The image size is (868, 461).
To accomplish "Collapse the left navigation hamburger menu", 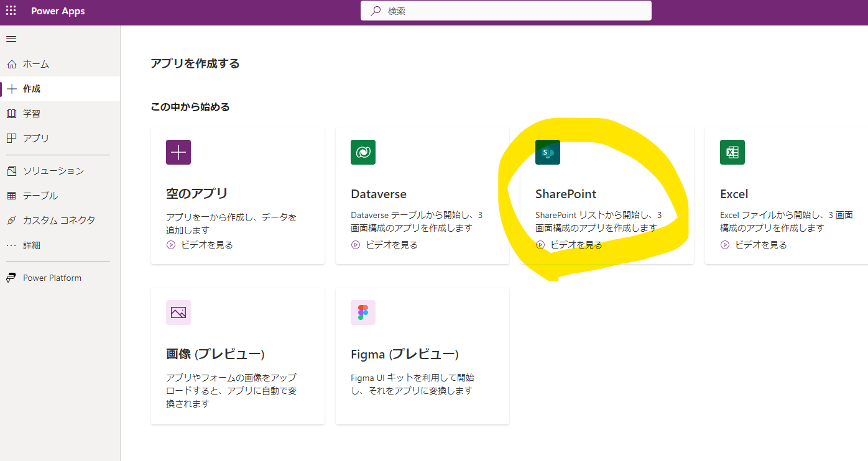I will pyautogui.click(x=11, y=39).
